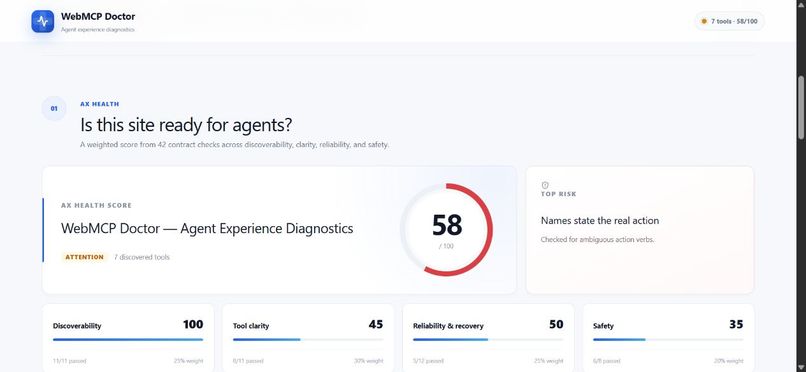Click the Tool clarity score value 45
This screenshot has width=806, height=372.
pyautogui.click(x=376, y=325)
